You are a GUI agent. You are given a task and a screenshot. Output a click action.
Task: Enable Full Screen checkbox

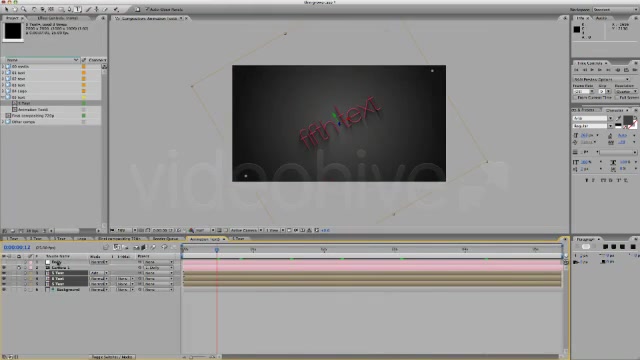click(617, 98)
